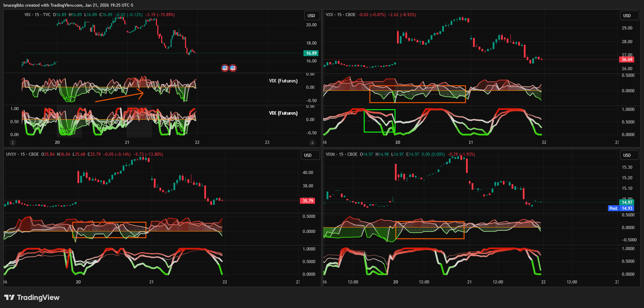Click the right US flag economic event icon
The width and height of the screenshot is (644, 308).
[233, 68]
